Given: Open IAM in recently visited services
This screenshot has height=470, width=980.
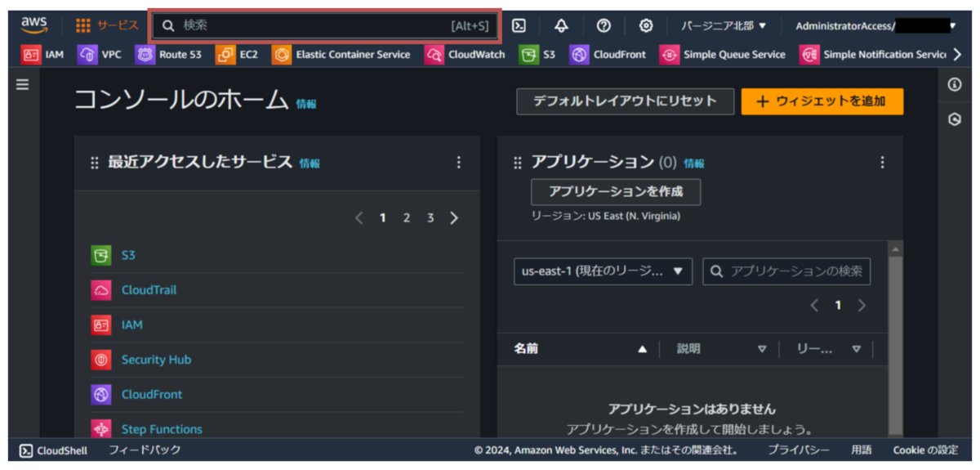Looking at the screenshot, I should pyautogui.click(x=131, y=325).
